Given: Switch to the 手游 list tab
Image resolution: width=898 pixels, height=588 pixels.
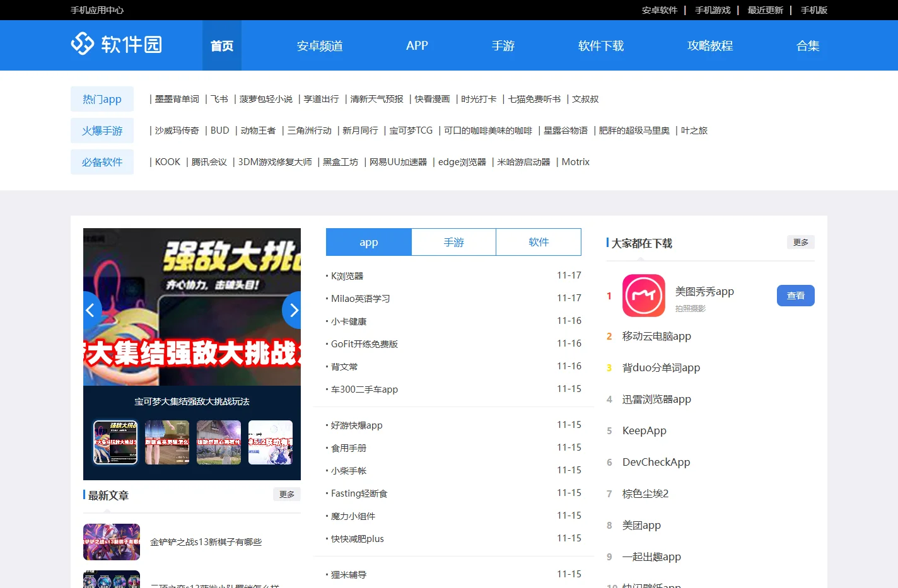Looking at the screenshot, I should point(454,242).
